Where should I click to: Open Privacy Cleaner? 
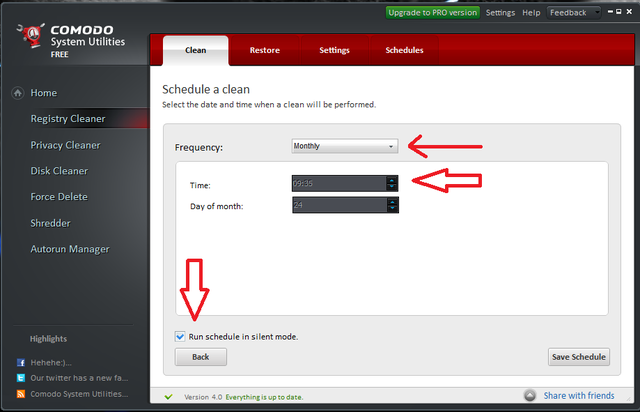[65, 145]
